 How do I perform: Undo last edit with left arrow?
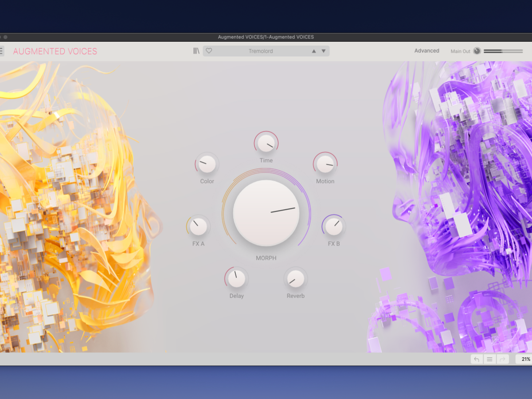click(x=477, y=359)
